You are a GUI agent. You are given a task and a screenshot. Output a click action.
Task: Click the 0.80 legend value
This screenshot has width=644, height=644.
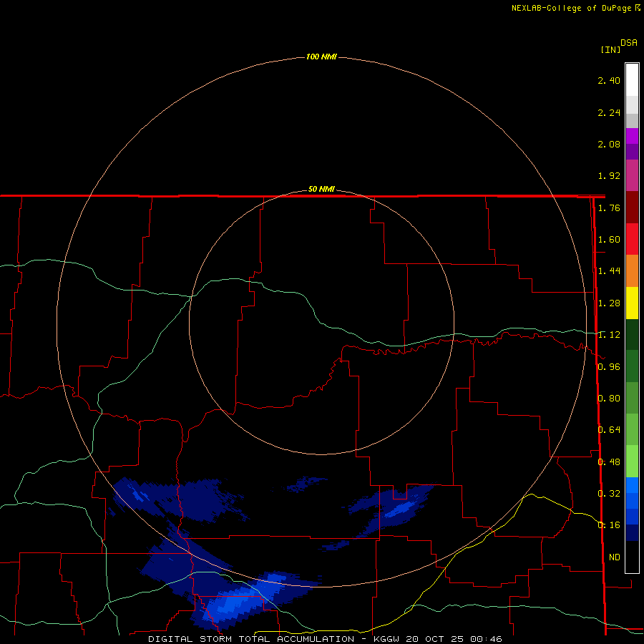pyautogui.click(x=609, y=398)
